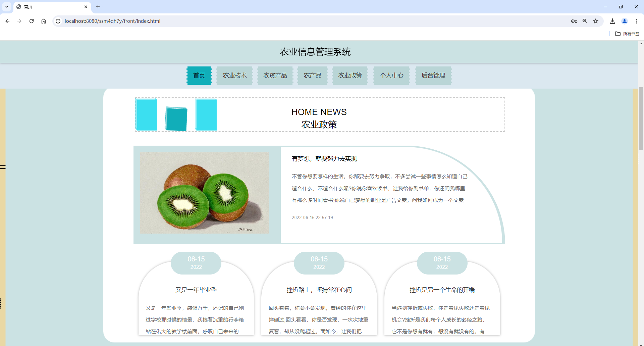Open the password manager key icon
644x346 pixels.
[x=574, y=21]
